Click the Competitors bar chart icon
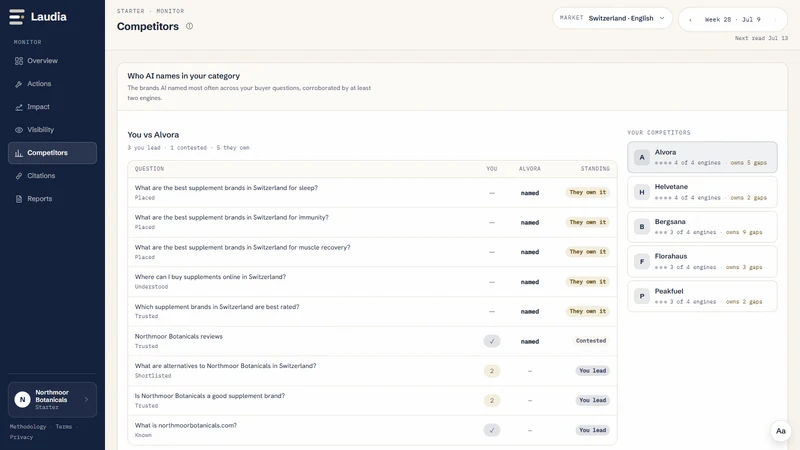This screenshot has height=450, width=800. tap(19, 153)
